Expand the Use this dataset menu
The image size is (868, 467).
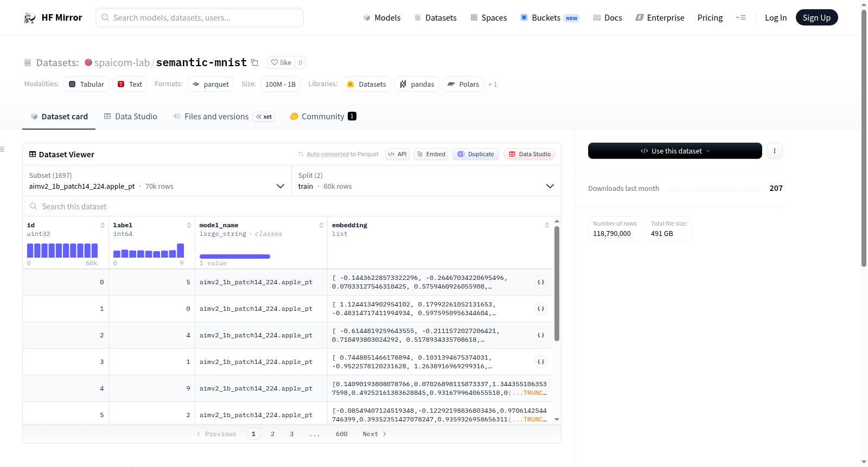click(675, 151)
